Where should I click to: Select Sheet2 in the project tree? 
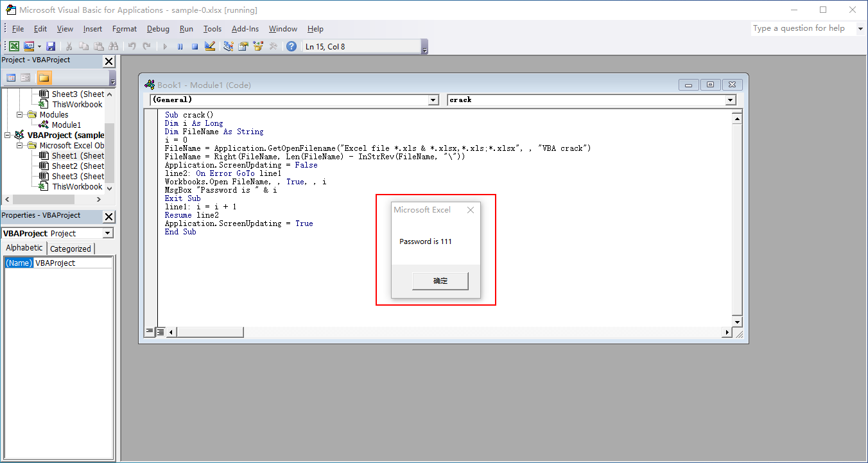[78, 166]
